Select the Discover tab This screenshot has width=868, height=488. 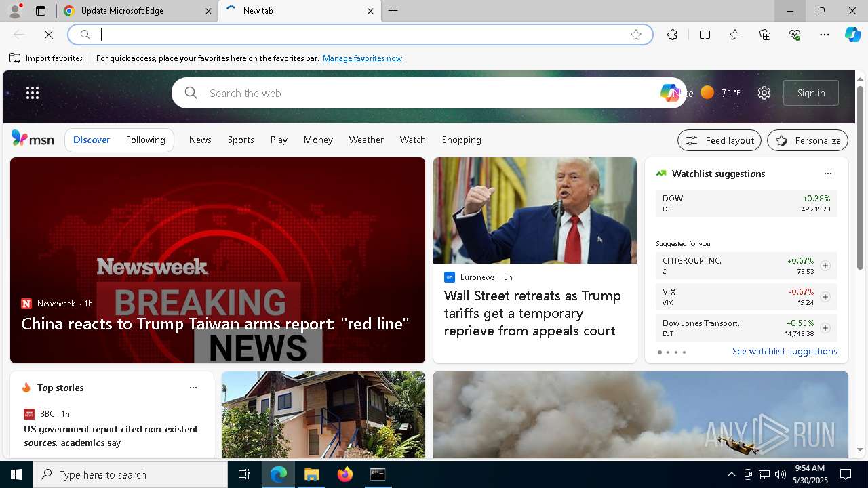92,140
